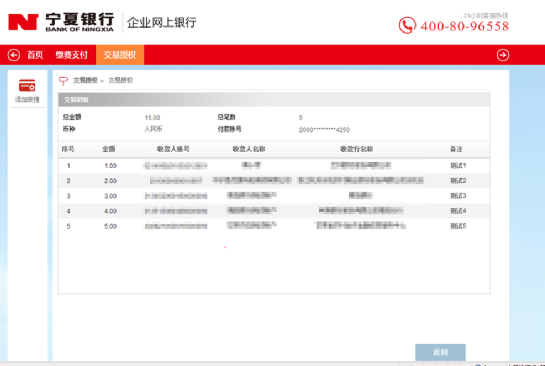Screen dimensions: 545x366
Task: Click the 收款行名称 column header
Action: click(357, 149)
